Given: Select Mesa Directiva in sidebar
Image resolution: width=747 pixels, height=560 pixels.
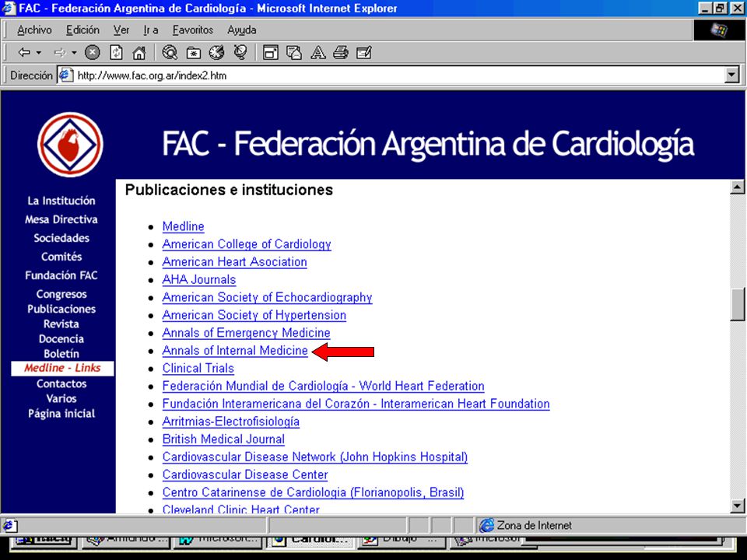Looking at the screenshot, I should click(x=61, y=219).
